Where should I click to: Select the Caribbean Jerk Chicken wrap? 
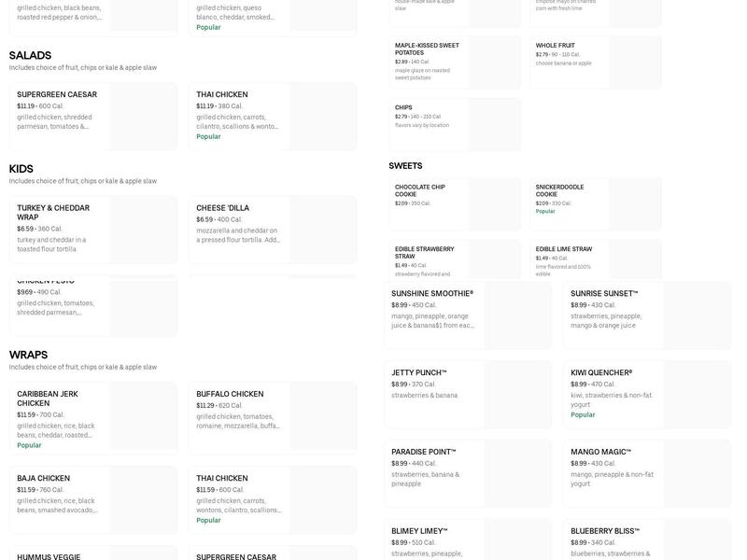click(x=92, y=418)
